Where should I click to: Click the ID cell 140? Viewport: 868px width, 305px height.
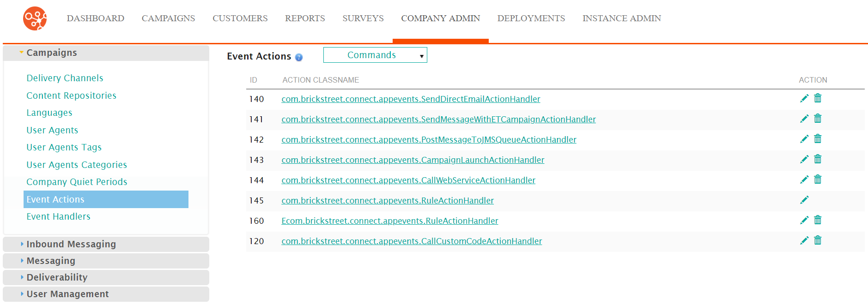pos(256,99)
